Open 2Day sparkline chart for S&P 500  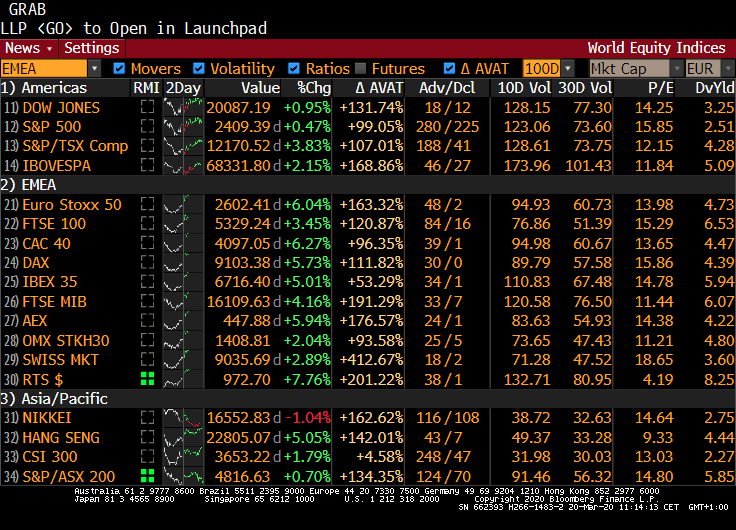pyautogui.click(x=183, y=126)
